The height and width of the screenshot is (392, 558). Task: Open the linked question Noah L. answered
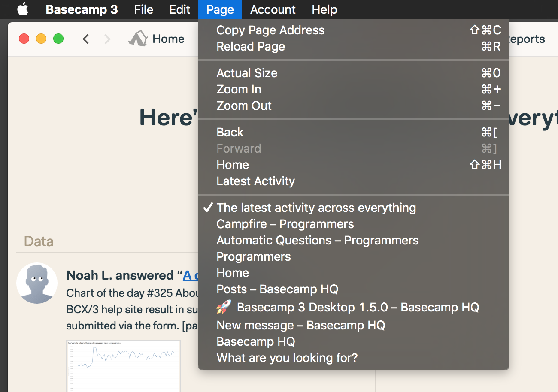click(x=191, y=275)
